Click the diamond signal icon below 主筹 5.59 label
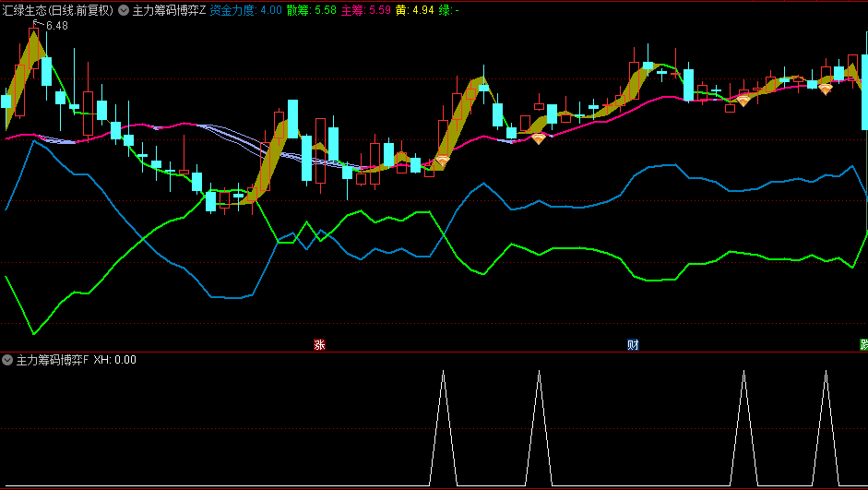Viewport: 868px width, 490px height. click(442, 161)
